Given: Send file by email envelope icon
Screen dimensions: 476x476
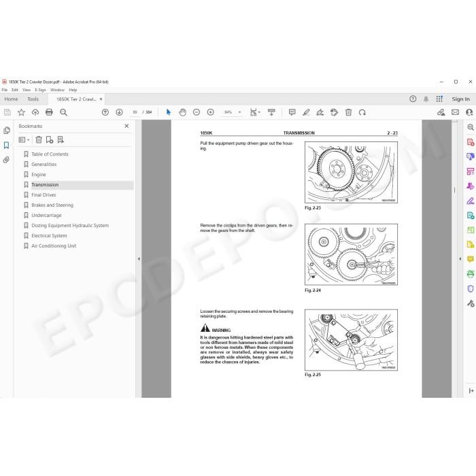Looking at the screenshot, I should [x=455, y=112].
